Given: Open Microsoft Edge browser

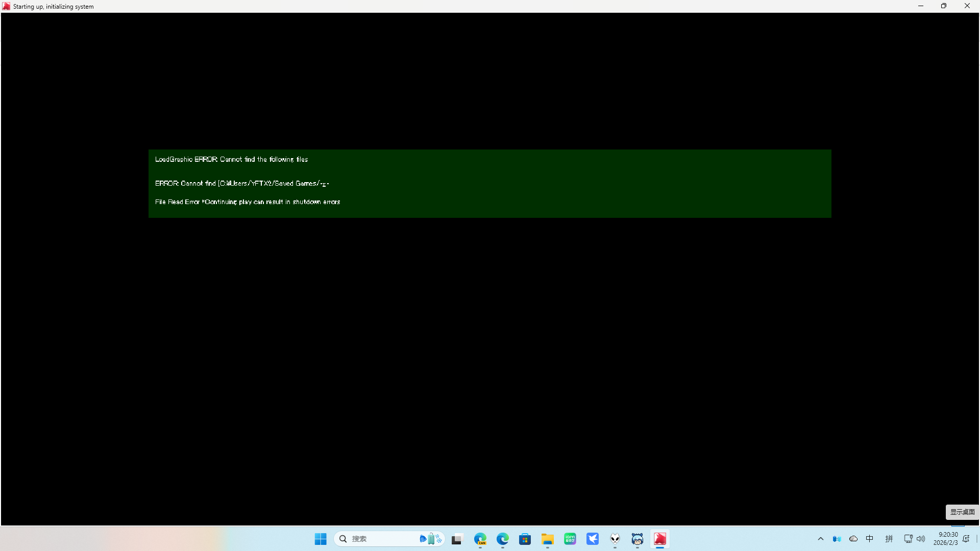Looking at the screenshot, I should 503,539.
